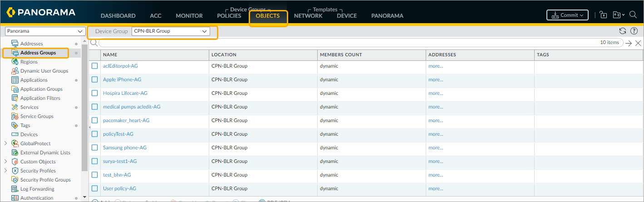Open the Device Group dropdown

tap(171, 31)
